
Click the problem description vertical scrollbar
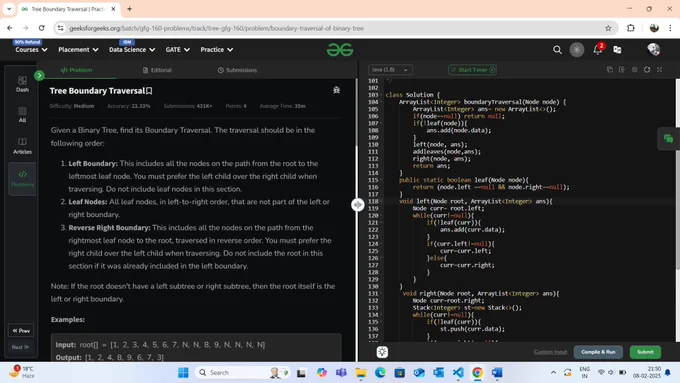[356, 113]
